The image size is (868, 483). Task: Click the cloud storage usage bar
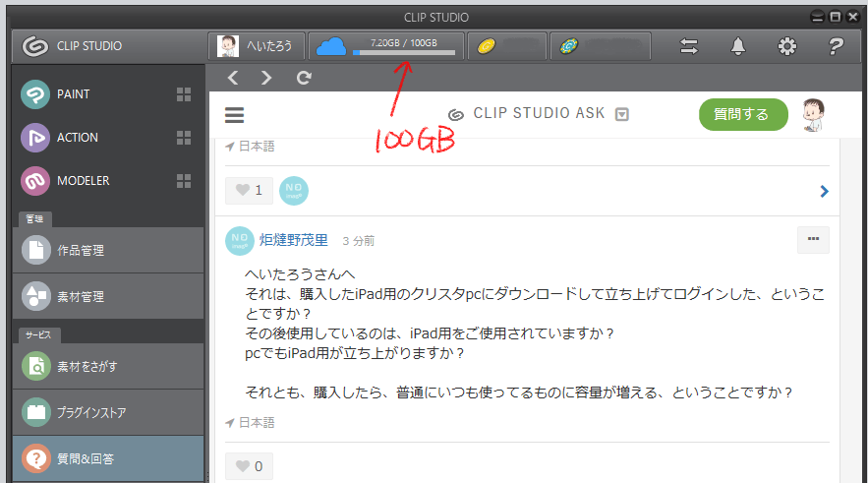click(404, 53)
